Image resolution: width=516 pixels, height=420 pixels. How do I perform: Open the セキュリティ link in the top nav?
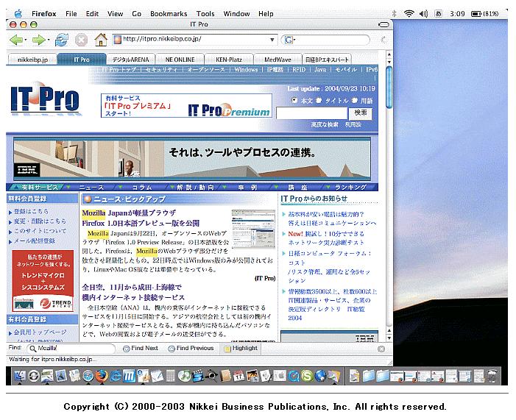pos(161,70)
